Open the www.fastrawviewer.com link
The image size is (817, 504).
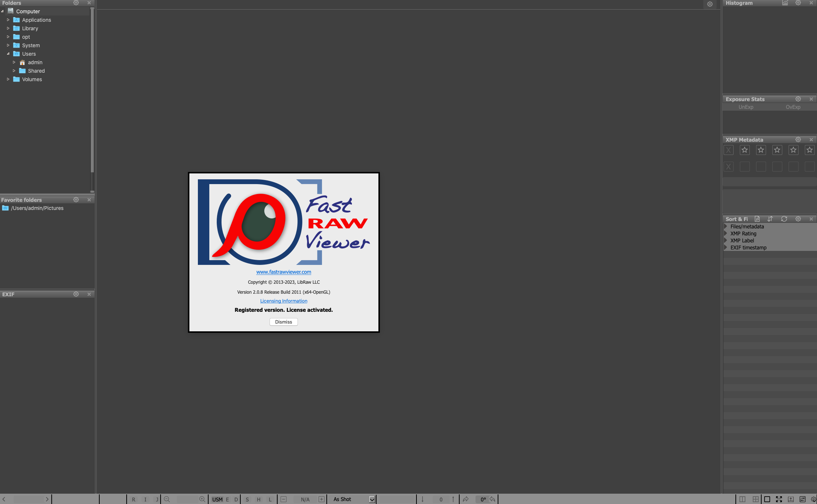pos(284,272)
